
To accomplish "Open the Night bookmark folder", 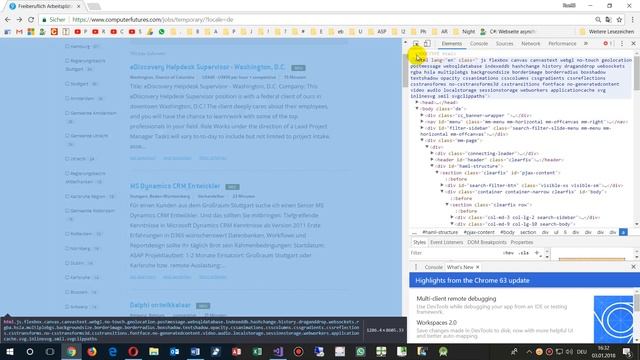I will 464,31.
